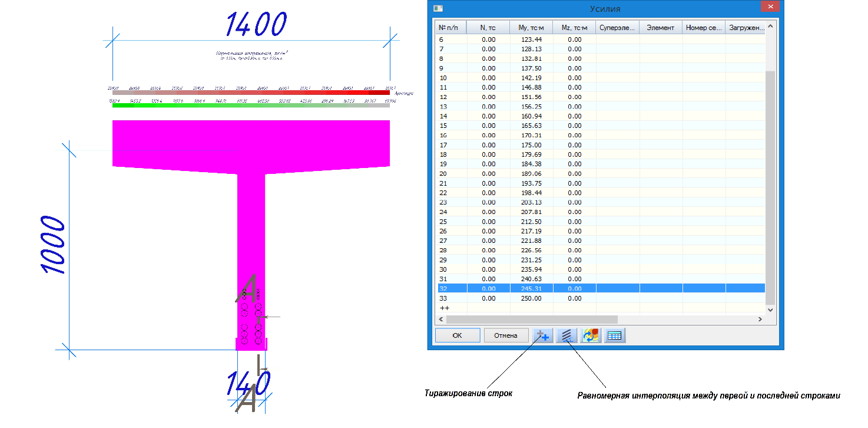
Task: Click the uniform interpolation between rows icon
Action: click(x=566, y=335)
